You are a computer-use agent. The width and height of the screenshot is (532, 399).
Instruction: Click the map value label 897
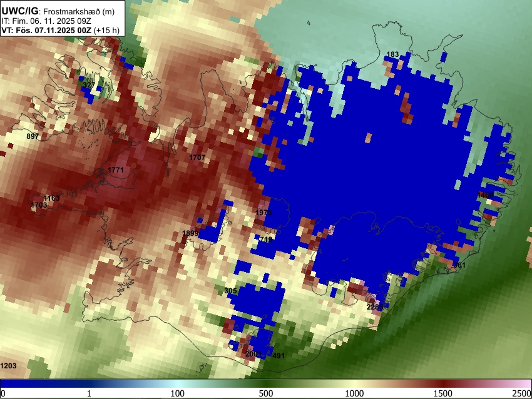(33, 136)
